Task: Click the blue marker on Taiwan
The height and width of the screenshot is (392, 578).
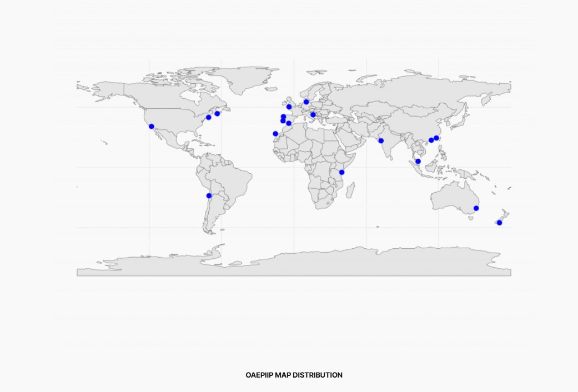Action: (436, 138)
